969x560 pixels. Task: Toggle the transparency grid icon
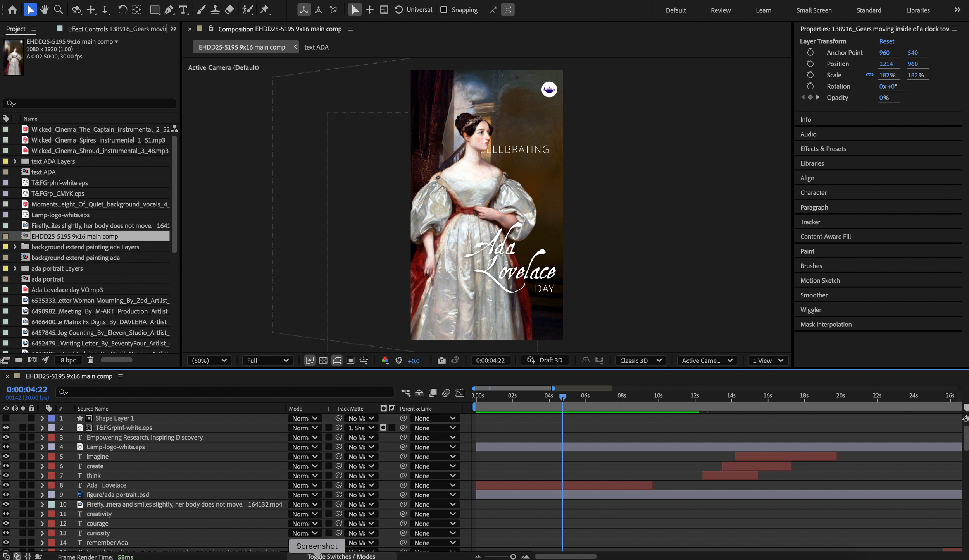(x=323, y=361)
